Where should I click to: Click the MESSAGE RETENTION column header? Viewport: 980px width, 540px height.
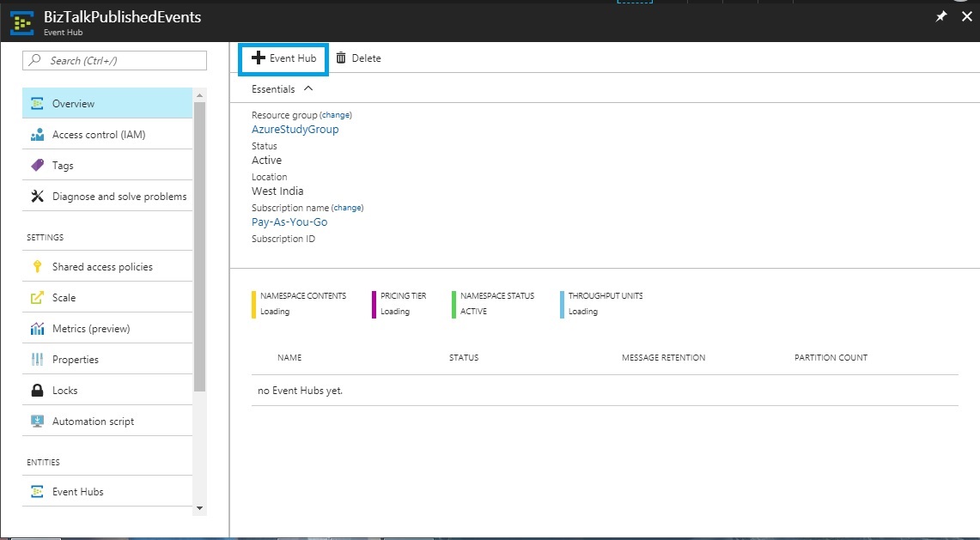point(664,357)
